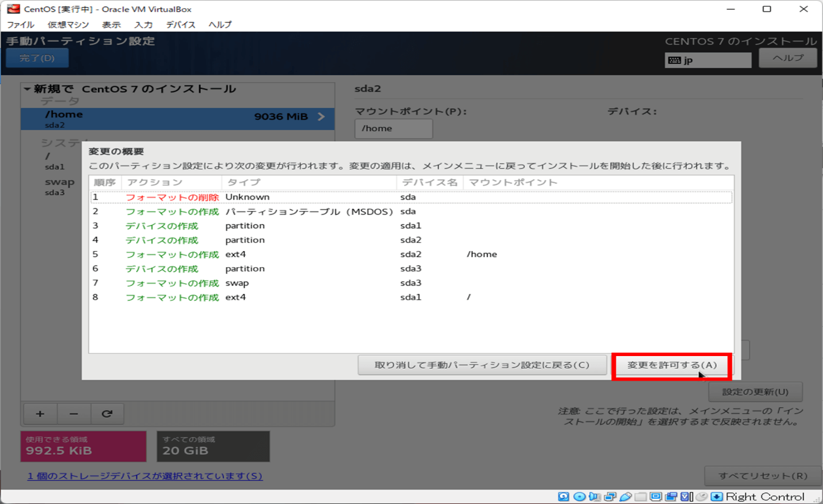Click the デバイス名 column header
This screenshot has width=823, height=504.
[429, 182]
